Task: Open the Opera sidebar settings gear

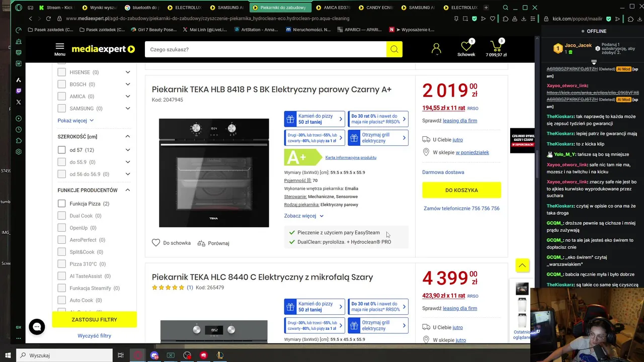Action: 19,151
